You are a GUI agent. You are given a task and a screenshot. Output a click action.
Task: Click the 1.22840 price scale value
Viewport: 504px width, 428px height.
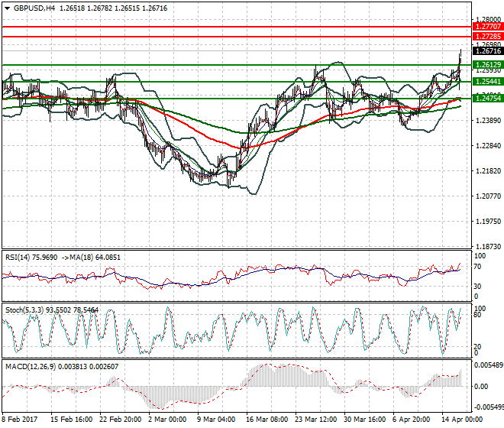(488, 146)
